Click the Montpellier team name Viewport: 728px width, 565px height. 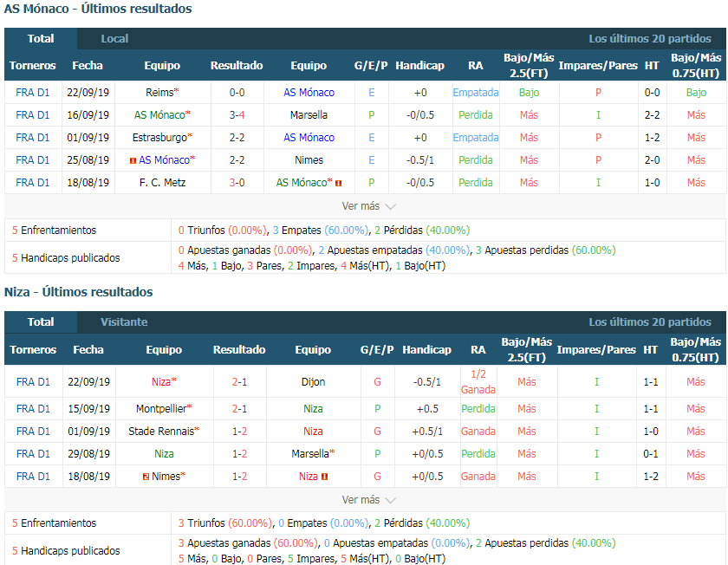coord(161,408)
